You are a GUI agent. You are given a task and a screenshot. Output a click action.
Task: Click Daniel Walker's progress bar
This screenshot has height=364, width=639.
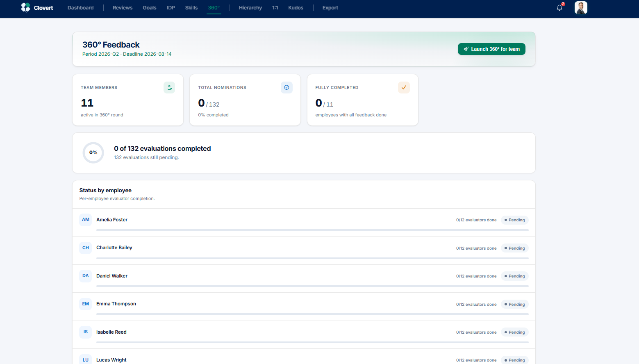click(x=312, y=286)
